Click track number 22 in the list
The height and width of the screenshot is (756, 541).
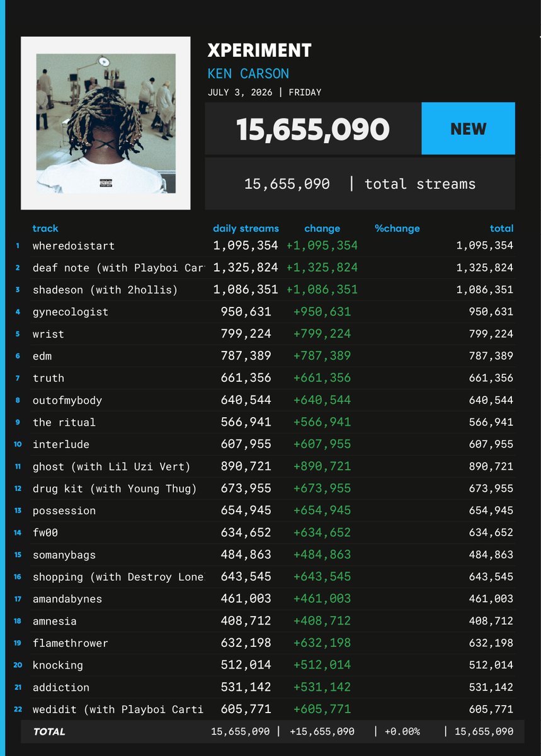coord(18,709)
